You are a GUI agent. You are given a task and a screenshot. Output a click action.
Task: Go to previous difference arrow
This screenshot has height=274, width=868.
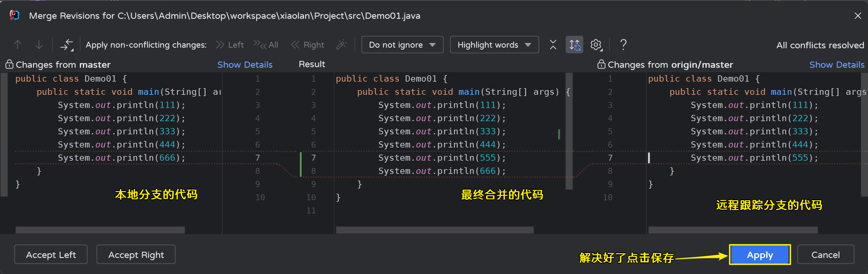click(x=18, y=45)
